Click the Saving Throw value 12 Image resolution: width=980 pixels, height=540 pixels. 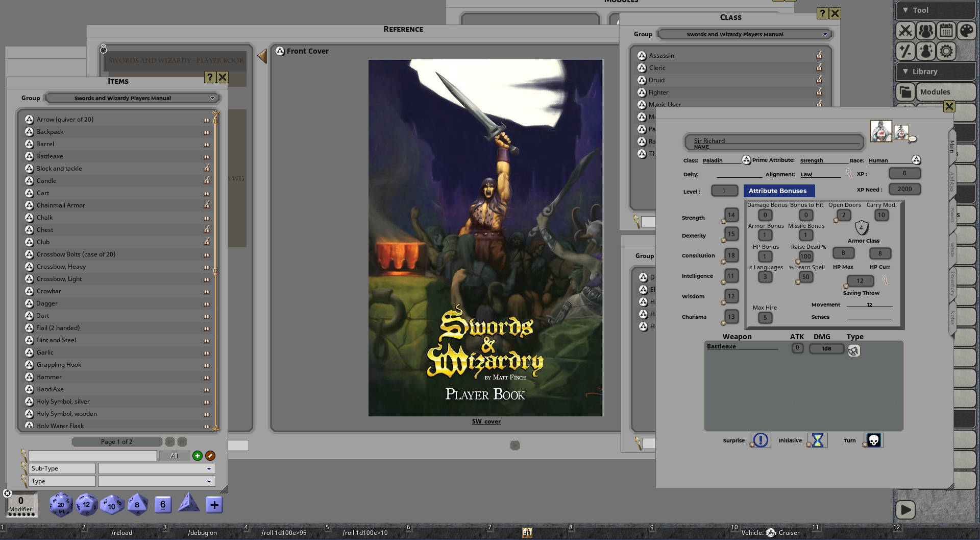pos(860,281)
